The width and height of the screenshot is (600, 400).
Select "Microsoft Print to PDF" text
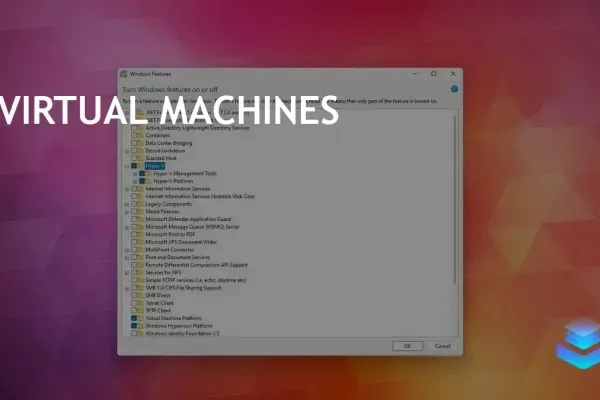point(170,234)
